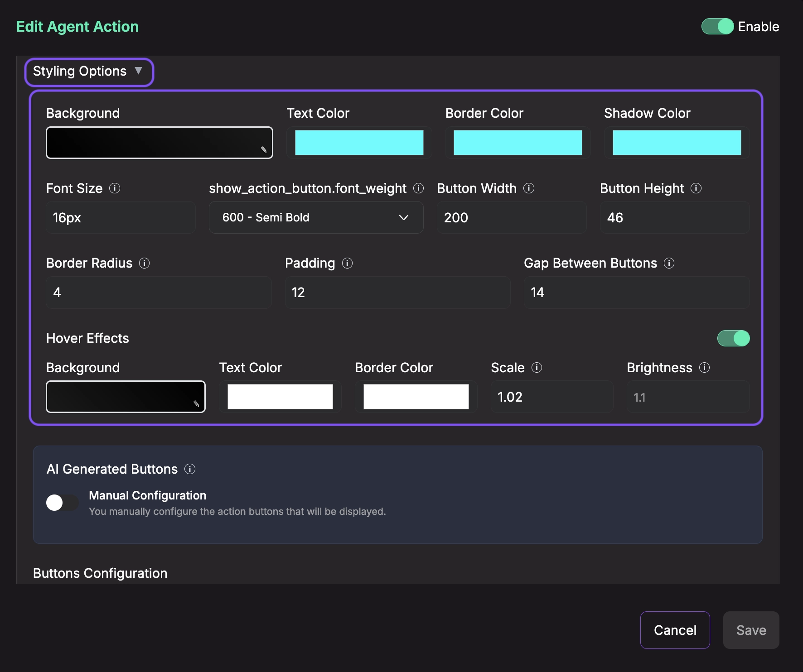This screenshot has height=672, width=803.
Task: Click the Gap Between Buttons info icon
Action: coord(669,263)
